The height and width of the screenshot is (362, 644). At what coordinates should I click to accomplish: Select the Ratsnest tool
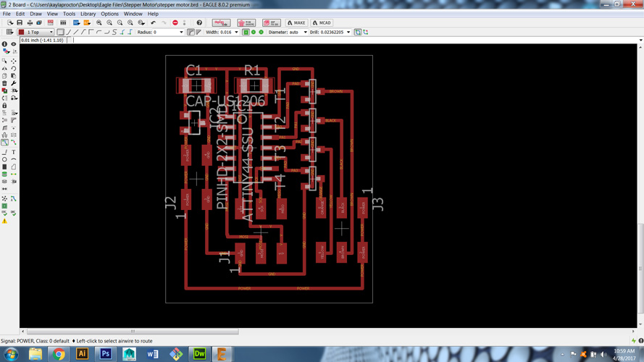tap(4, 198)
